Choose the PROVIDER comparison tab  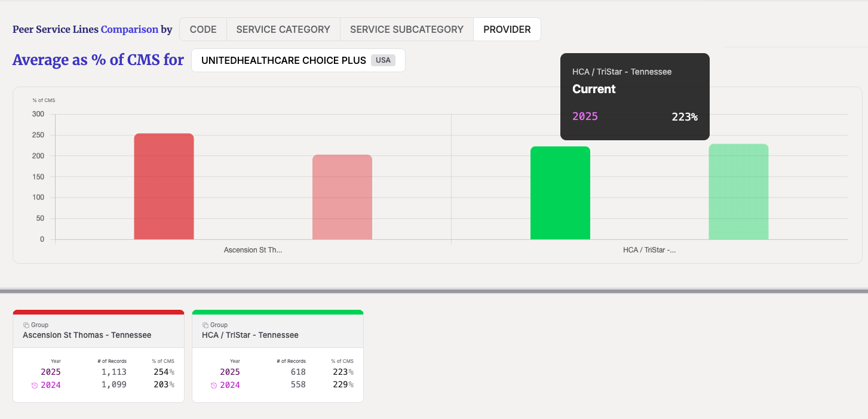click(507, 29)
